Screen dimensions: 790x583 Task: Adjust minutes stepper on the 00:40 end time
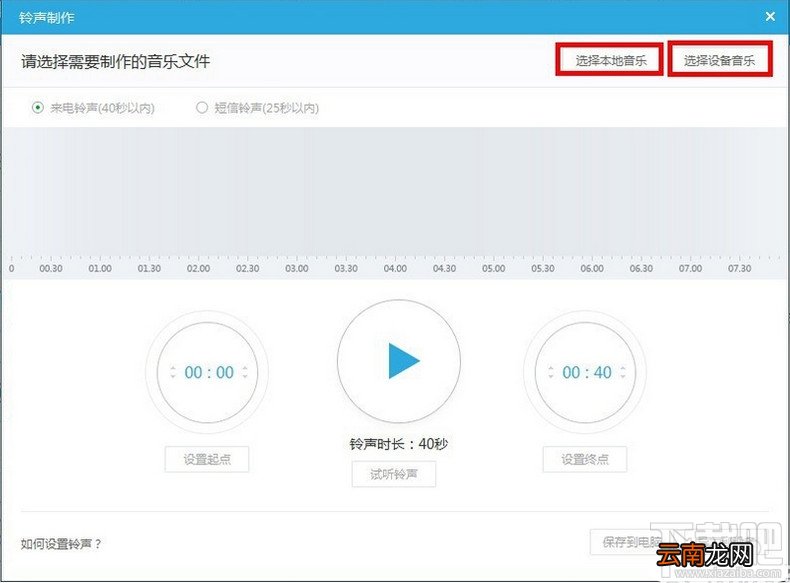coord(551,372)
